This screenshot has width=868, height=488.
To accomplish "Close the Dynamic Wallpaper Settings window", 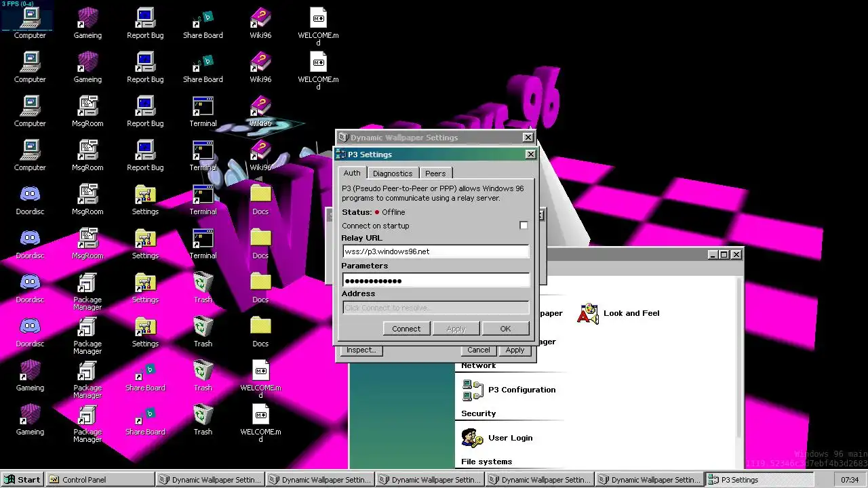I will pos(528,138).
